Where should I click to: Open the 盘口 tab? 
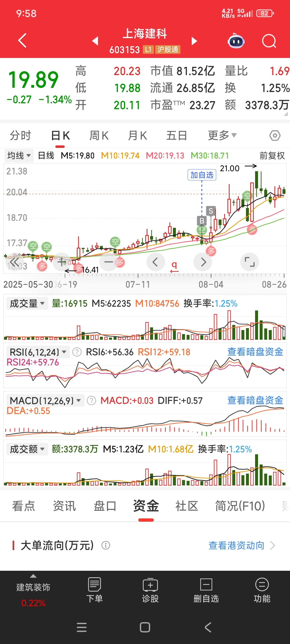point(105,506)
